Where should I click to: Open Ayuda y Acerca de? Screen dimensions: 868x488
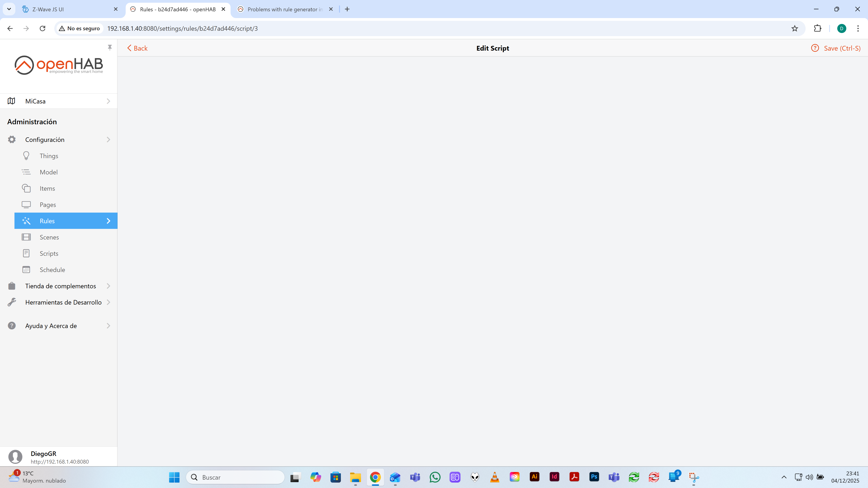click(x=51, y=326)
